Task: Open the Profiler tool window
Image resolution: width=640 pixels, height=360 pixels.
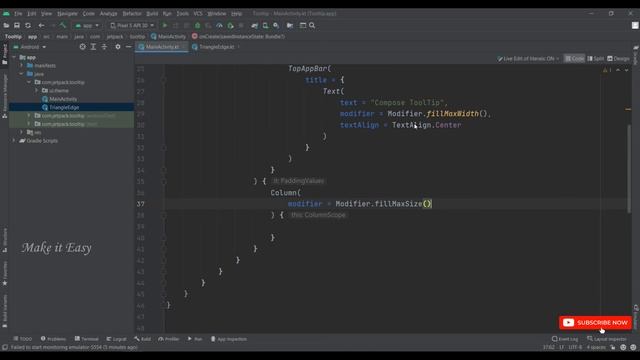Action: (169, 339)
